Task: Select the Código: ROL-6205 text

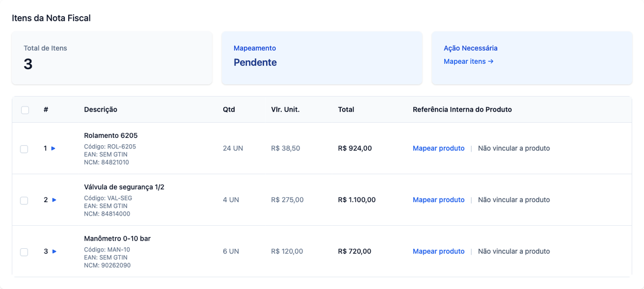Action: [x=110, y=146]
